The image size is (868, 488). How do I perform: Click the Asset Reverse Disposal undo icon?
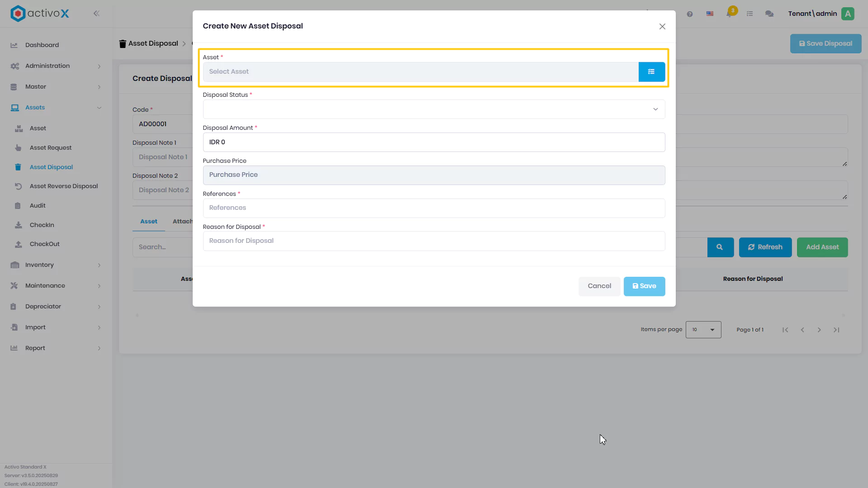(18, 186)
